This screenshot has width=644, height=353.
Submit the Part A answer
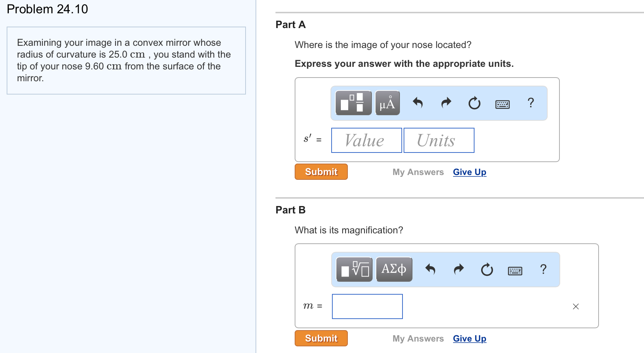(321, 171)
